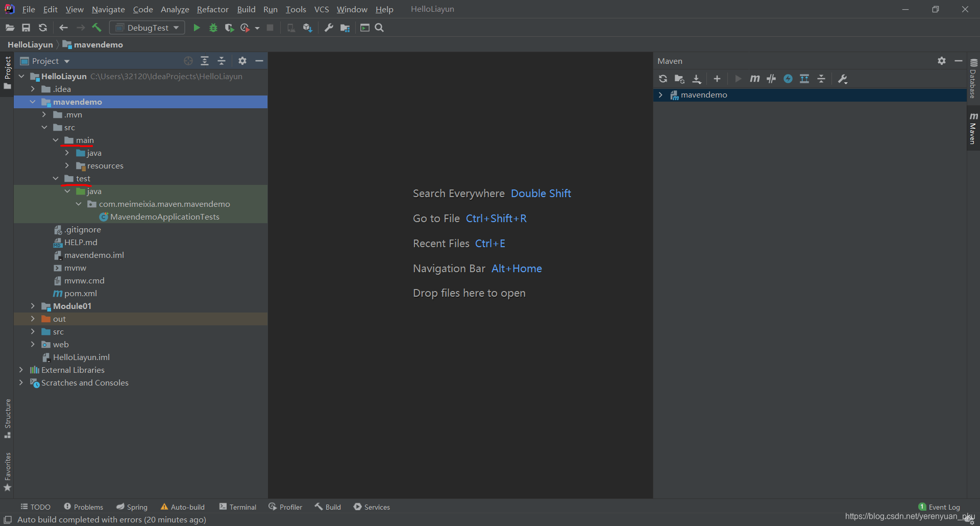Open the Favorites side tab

(8, 472)
